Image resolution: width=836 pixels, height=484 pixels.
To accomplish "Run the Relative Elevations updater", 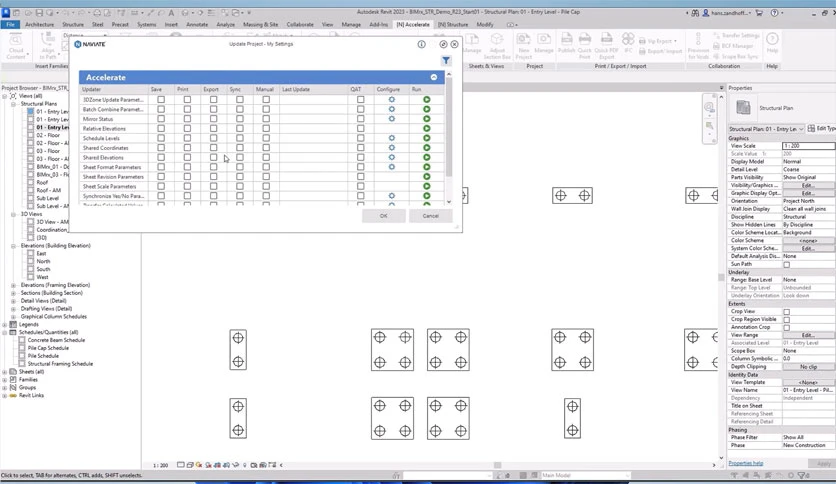I will pos(427,128).
